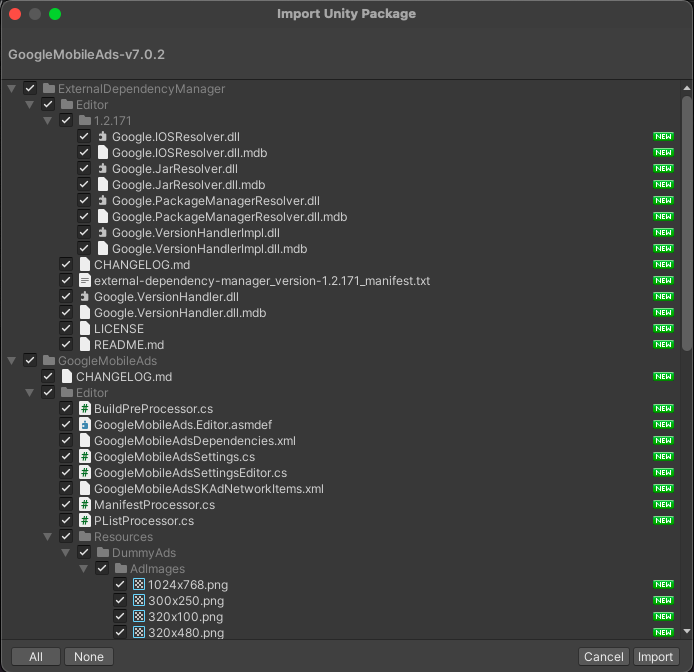The height and width of the screenshot is (672, 694).
Task: Click the C# script icon for GoogleMobileAdsSettings.cs
Action: coord(85,456)
